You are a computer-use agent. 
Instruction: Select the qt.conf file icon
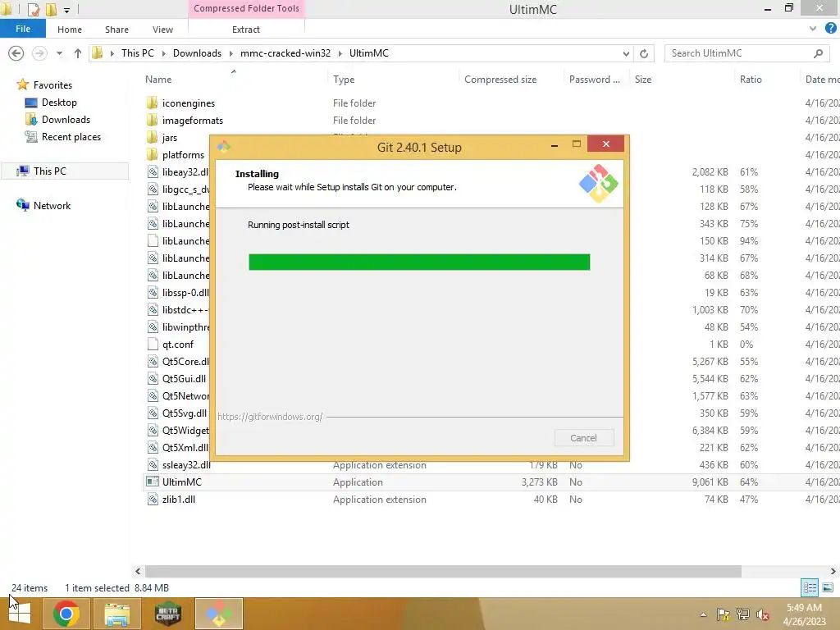[153, 344]
